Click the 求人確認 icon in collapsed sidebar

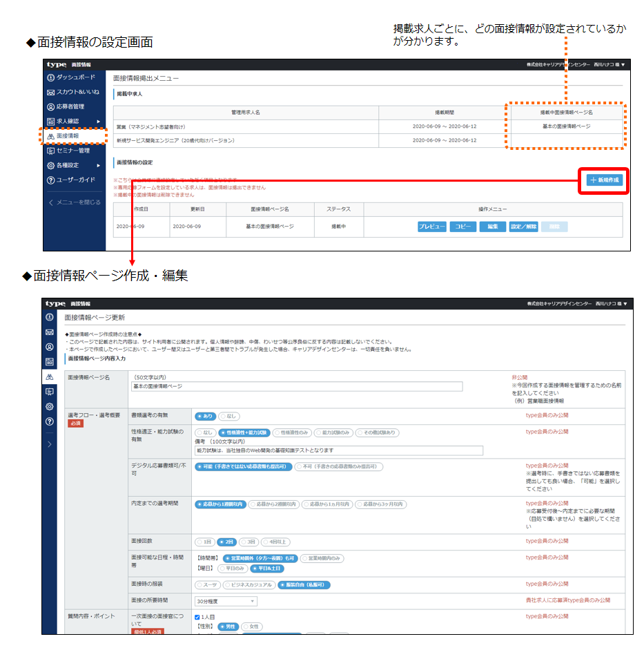coord(49,362)
